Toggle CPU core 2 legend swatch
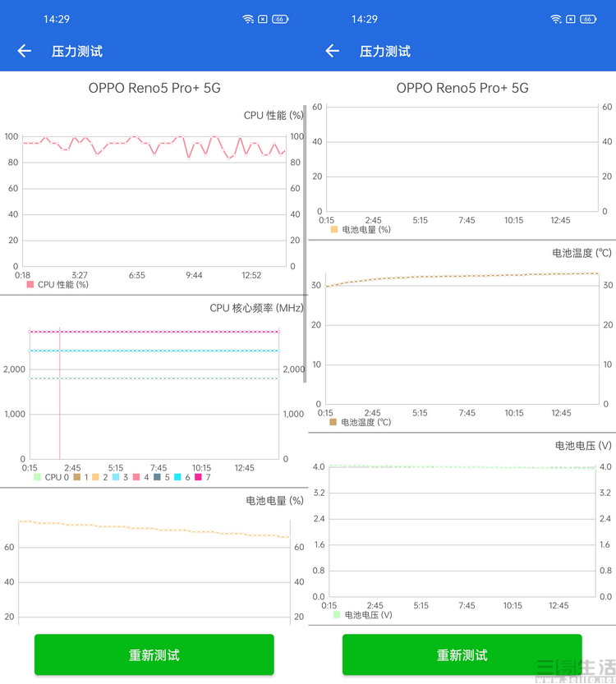Viewport: 616px width, 684px height. click(96, 477)
